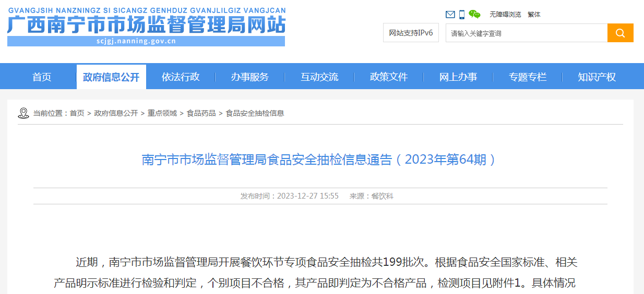Follow the 重点领域 breadcrumb link

click(162, 113)
